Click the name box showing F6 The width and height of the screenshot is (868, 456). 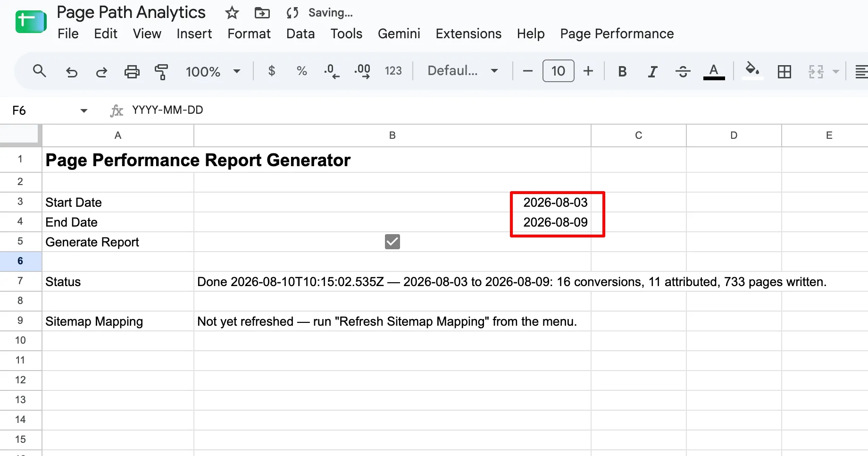(42, 110)
